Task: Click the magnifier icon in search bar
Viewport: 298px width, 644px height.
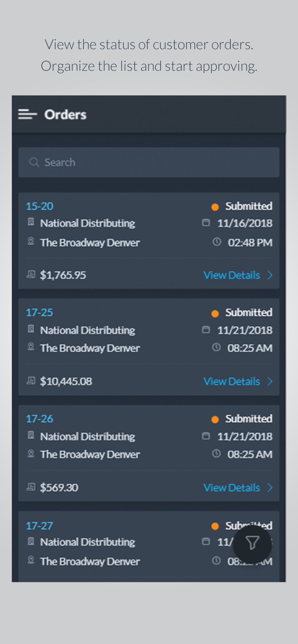Action: pyautogui.click(x=34, y=162)
